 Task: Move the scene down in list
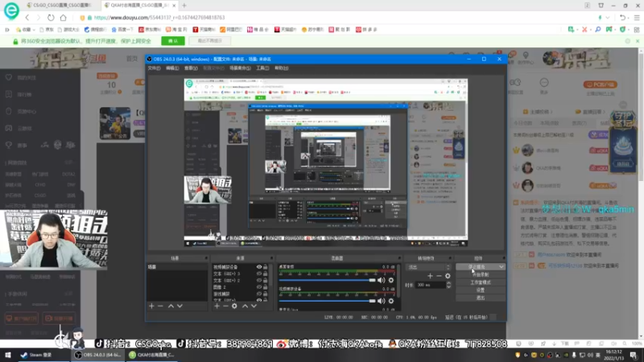(180, 306)
